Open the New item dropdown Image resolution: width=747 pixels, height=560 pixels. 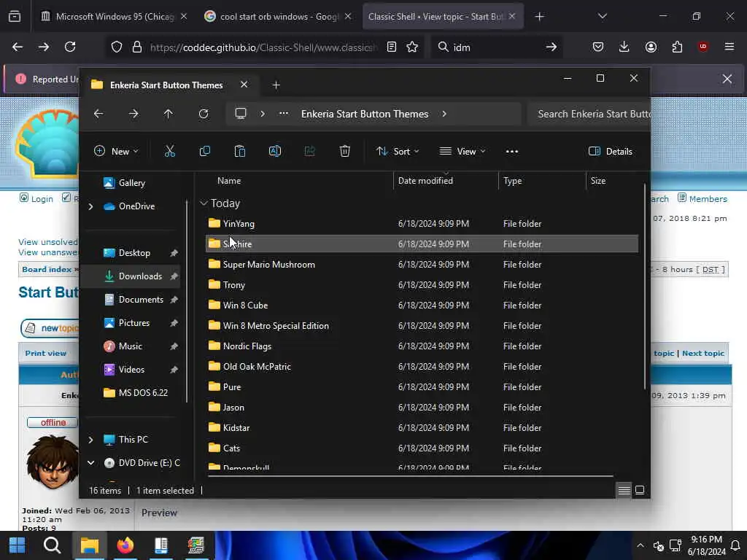click(x=116, y=152)
